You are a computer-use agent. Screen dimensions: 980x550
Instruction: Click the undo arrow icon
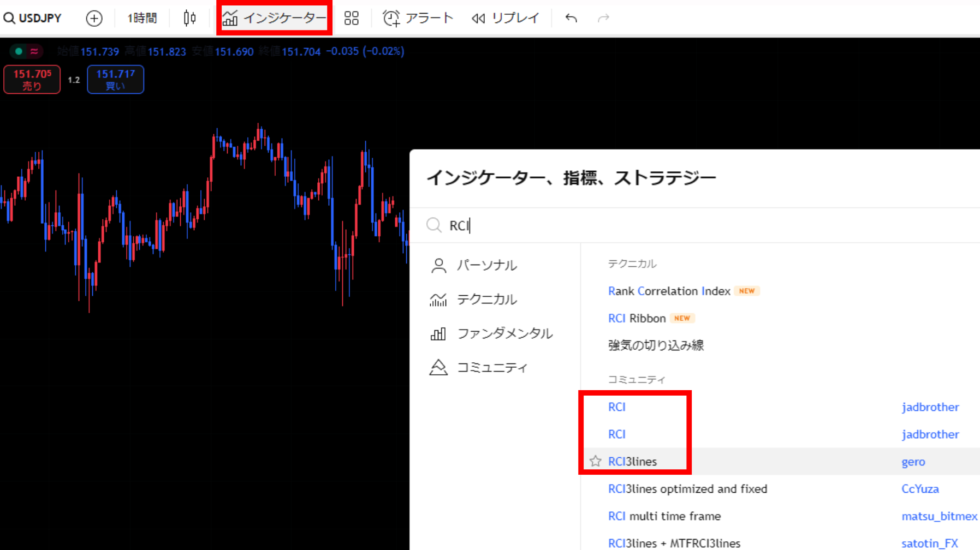click(571, 18)
